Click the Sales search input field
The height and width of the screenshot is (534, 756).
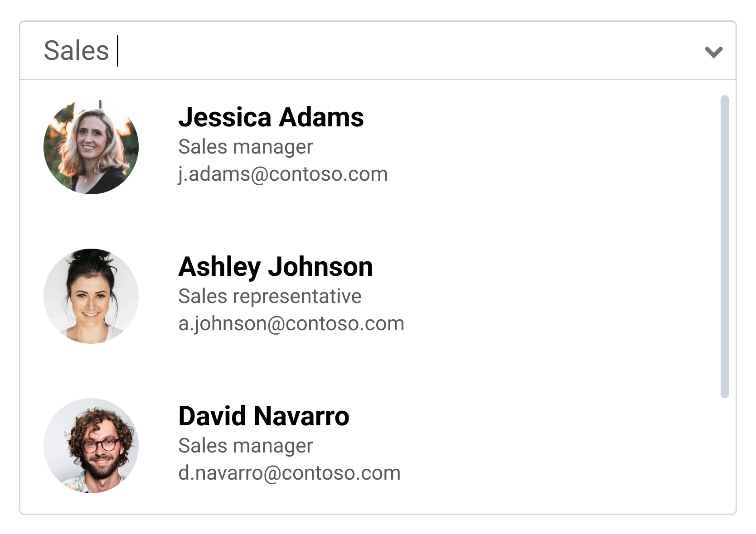pyautogui.click(x=363, y=51)
